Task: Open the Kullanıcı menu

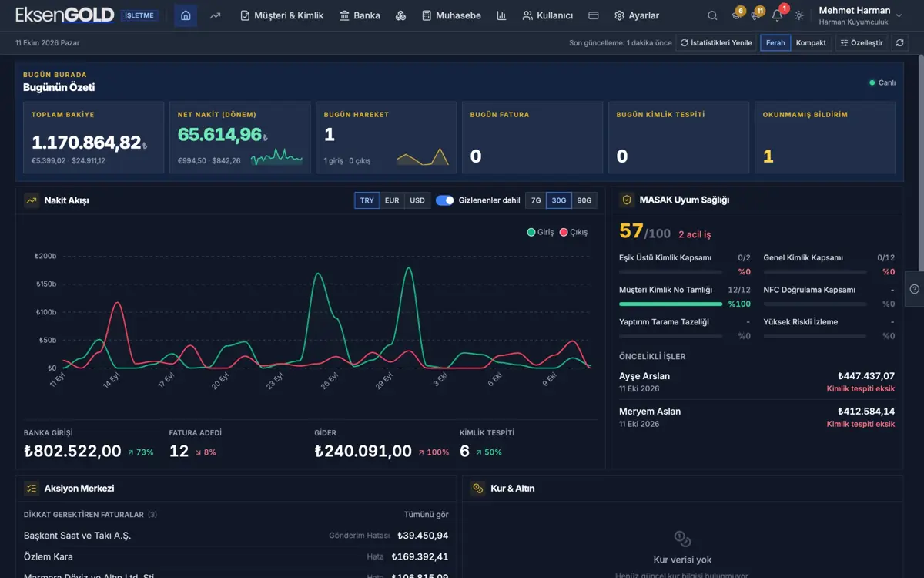Action: click(547, 15)
